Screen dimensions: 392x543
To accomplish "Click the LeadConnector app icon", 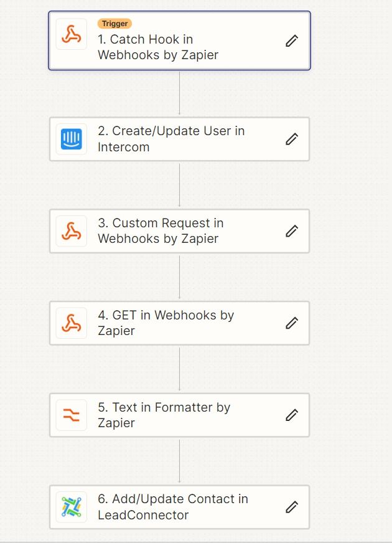I will click(72, 507).
